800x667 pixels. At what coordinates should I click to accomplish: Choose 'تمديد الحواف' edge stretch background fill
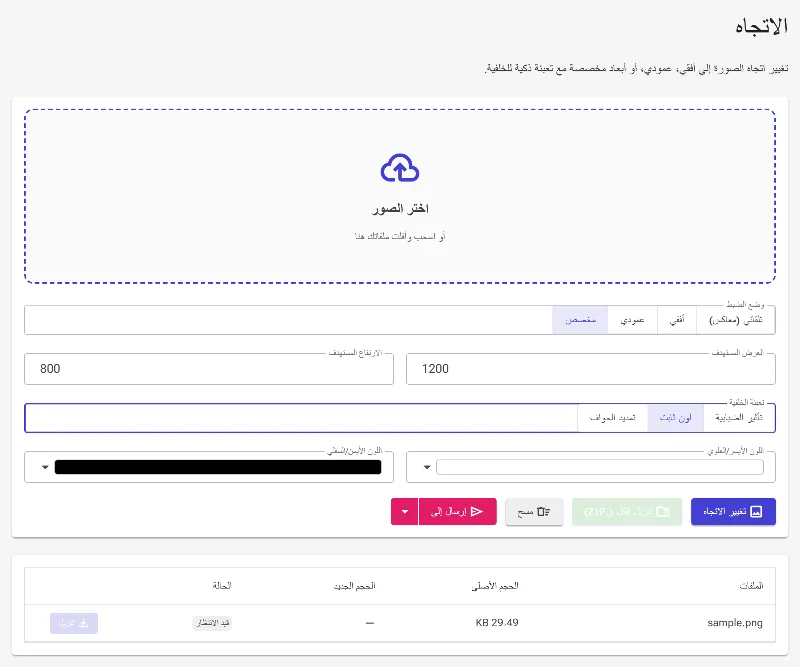point(613,418)
